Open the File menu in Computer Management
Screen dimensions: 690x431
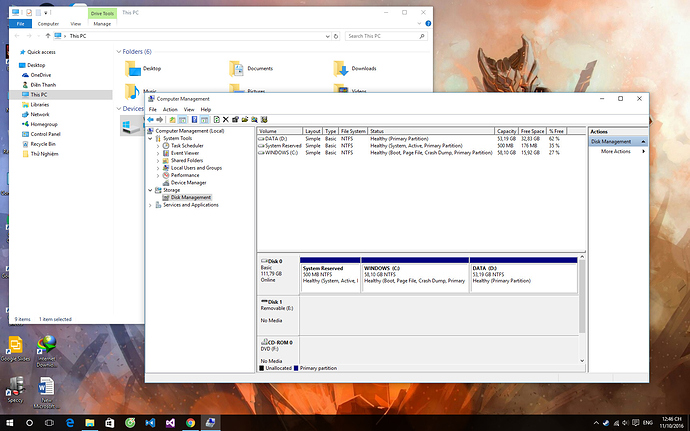click(153, 110)
